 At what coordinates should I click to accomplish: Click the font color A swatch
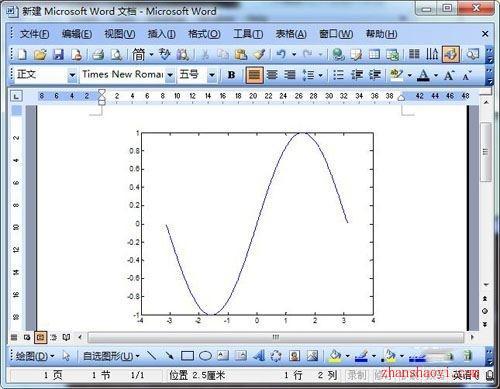(x=423, y=75)
